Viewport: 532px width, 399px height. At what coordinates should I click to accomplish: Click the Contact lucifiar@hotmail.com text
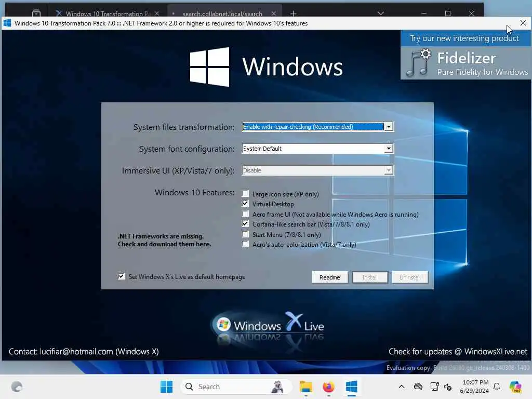pos(84,352)
